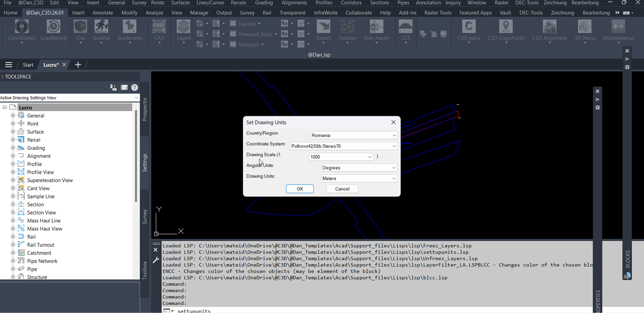Click the C3D_CogoPoints icon
This screenshot has width=644, height=313.
[x=506, y=27]
